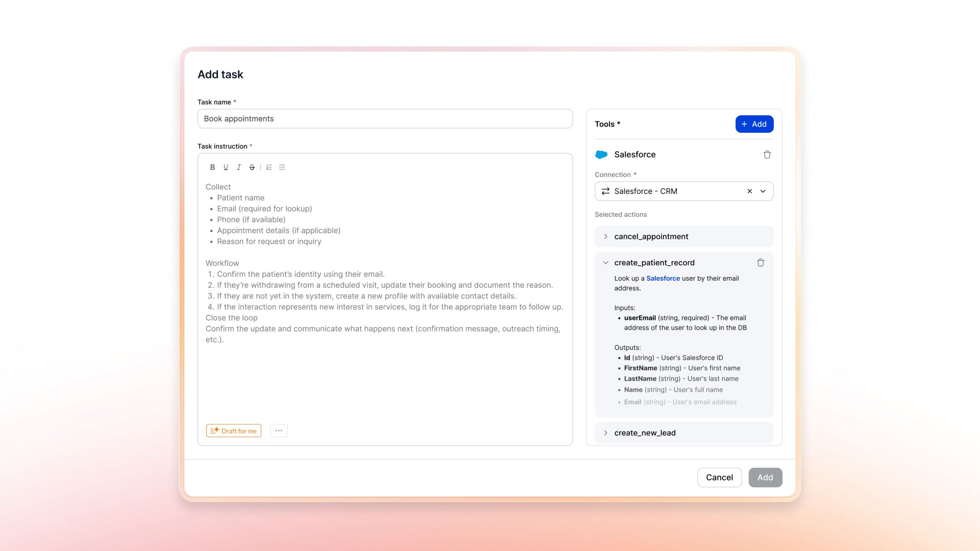Toggle bold formatting in task instruction
Image resolution: width=980 pixels, height=551 pixels.
point(212,167)
